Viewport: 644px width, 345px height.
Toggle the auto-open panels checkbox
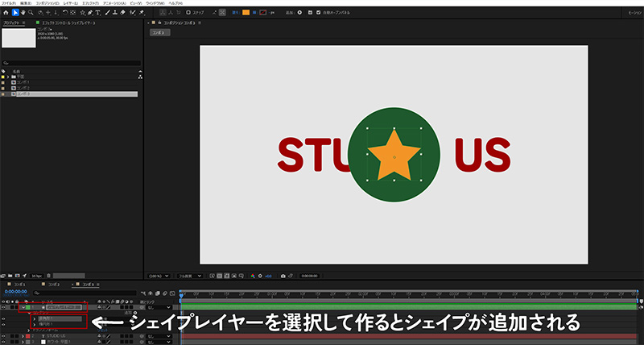coord(319,13)
